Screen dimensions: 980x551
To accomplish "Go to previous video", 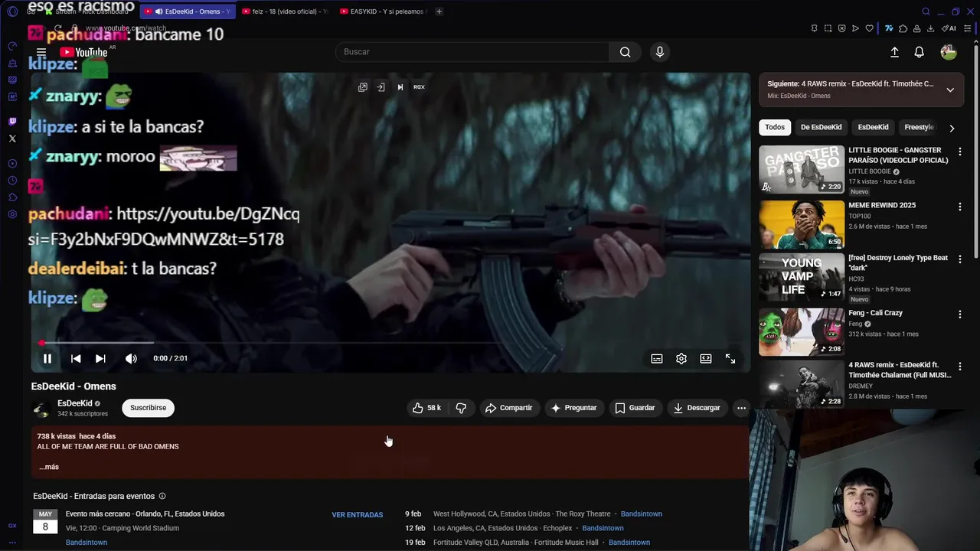I will tap(76, 358).
